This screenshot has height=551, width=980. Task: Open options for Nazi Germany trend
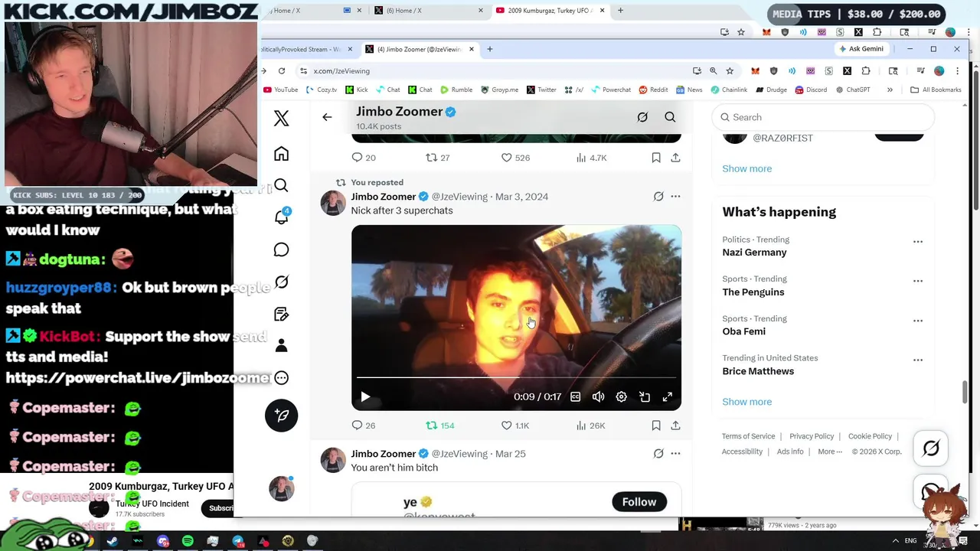tap(918, 242)
